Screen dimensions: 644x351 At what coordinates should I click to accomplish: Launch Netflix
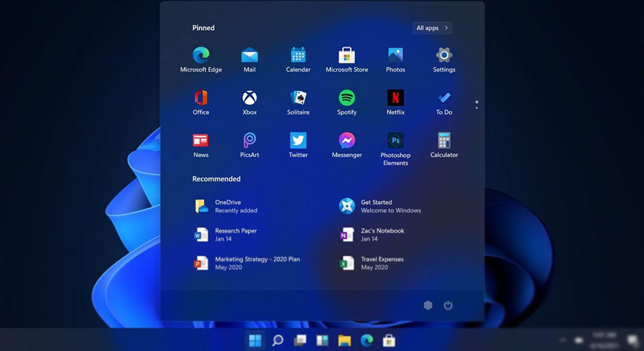click(395, 102)
